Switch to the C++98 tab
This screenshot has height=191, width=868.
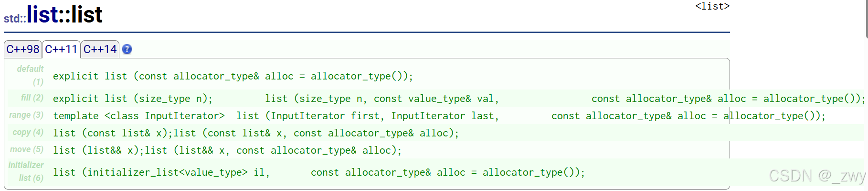pos(23,49)
